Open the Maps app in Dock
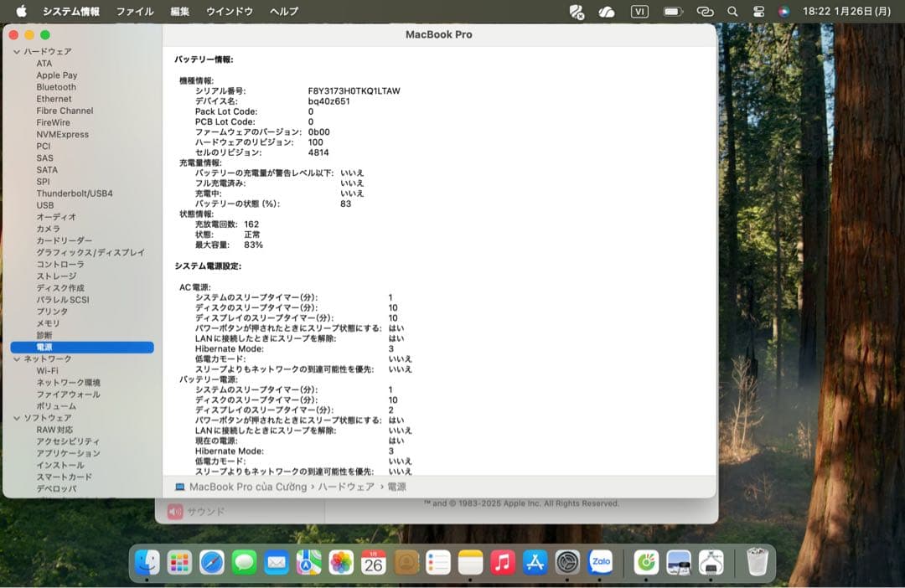Screen dimensions: 905x588 [308, 562]
